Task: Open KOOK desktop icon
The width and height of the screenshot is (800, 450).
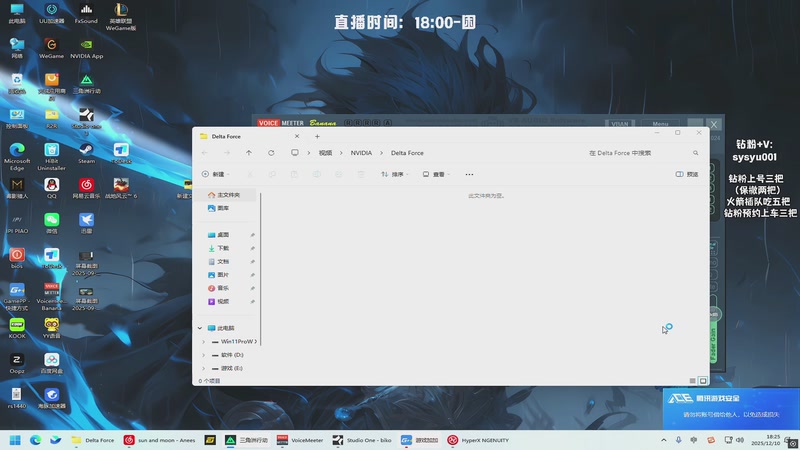Action: [x=17, y=329]
